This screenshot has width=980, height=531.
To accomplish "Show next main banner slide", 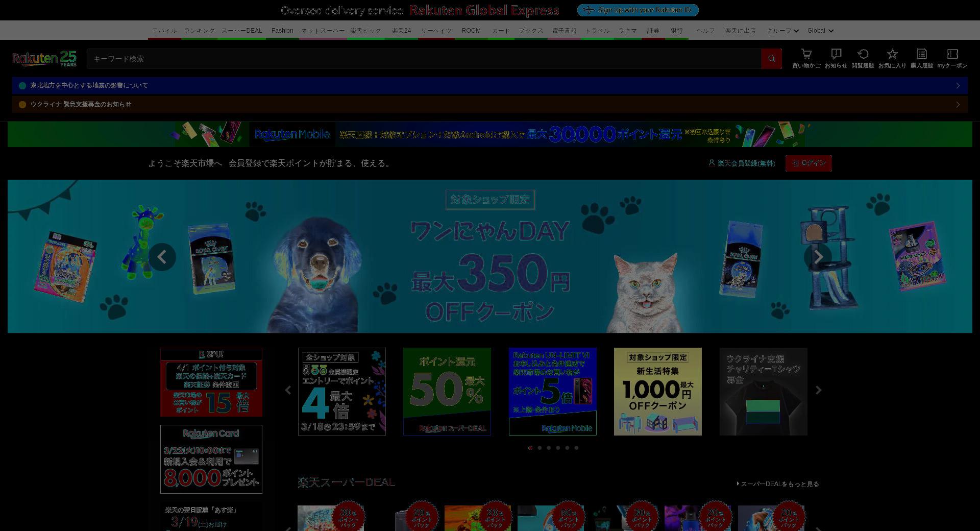I will pos(818,257).
